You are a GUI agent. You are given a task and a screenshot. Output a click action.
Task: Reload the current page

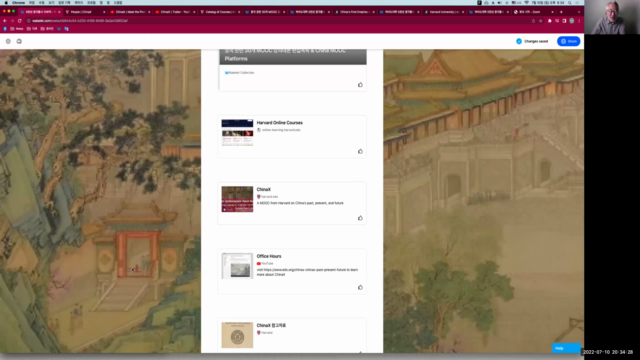click(x=20, y=21)
